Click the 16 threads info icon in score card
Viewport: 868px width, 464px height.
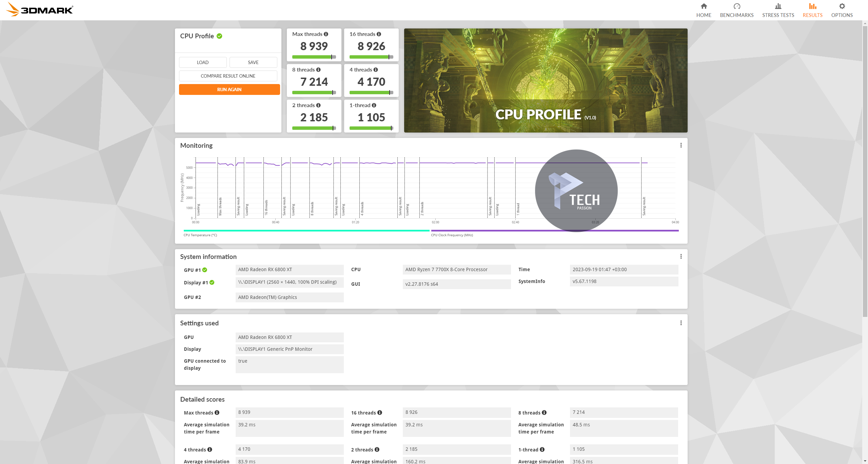(x=379, y=34)
